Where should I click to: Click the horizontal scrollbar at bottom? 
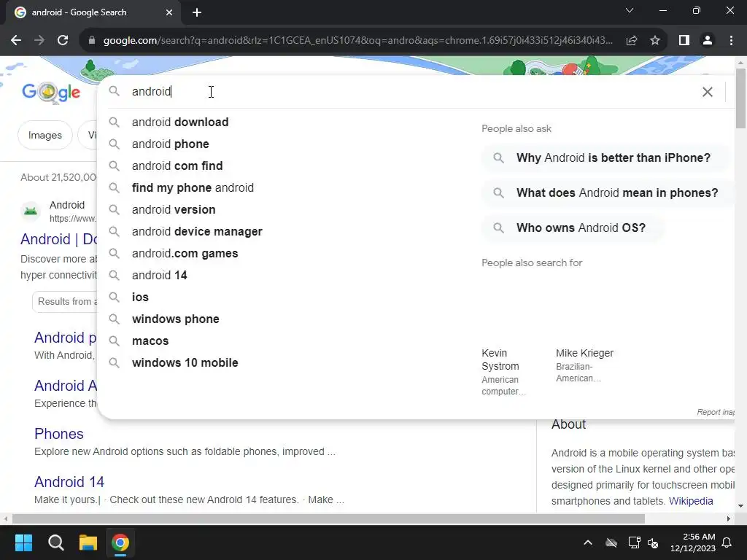point(329,518)
